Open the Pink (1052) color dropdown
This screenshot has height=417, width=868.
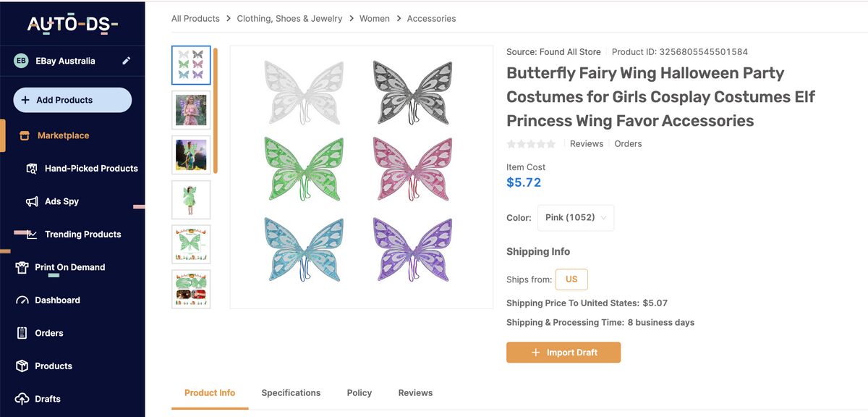[x=576, y=217]
